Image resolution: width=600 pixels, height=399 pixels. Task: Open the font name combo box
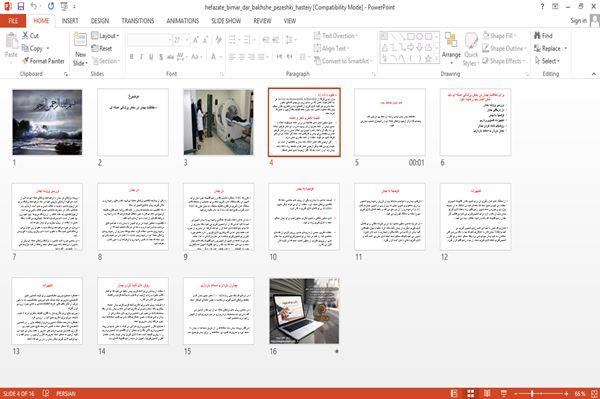150,40
